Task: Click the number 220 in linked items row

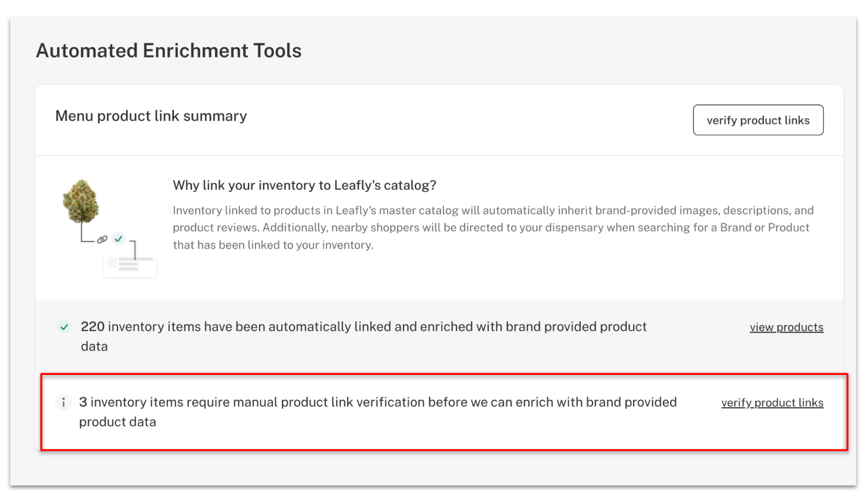Action: click(x=93, y=327)
